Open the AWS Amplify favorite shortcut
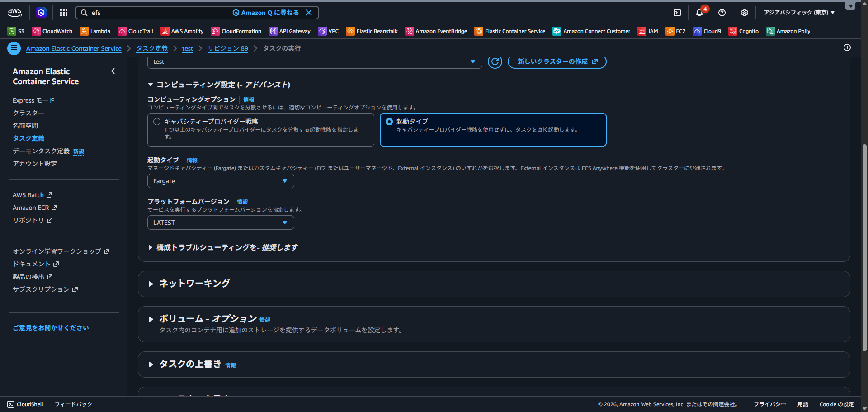The image size is (868, 412). pos(182,31)
